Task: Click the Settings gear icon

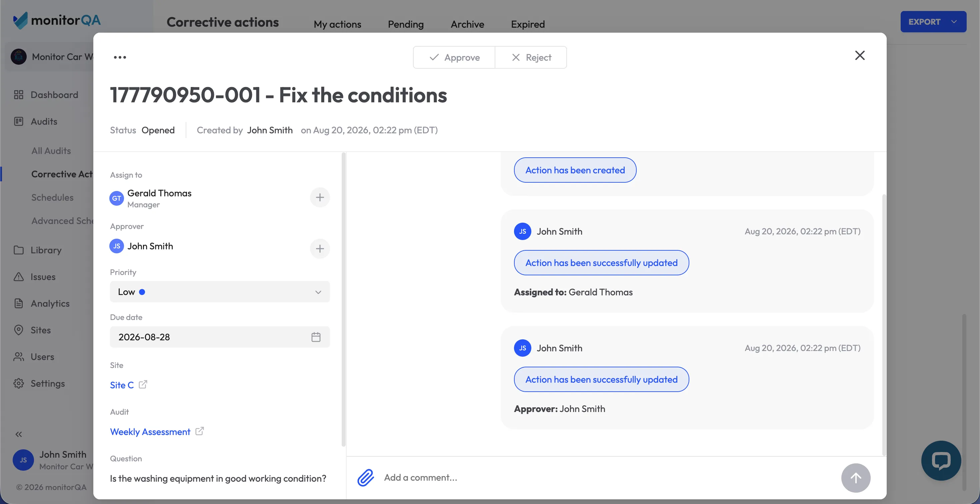Action: (19, 383)
